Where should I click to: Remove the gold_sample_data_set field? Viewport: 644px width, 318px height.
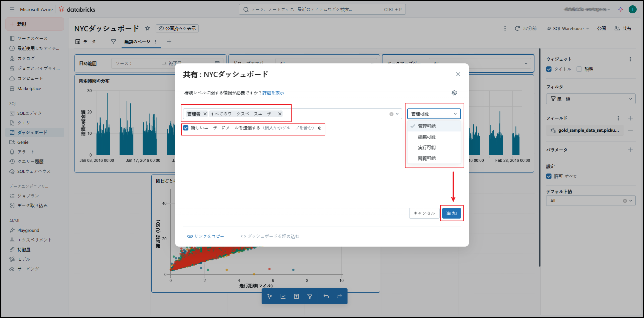(x=630, y=130)
